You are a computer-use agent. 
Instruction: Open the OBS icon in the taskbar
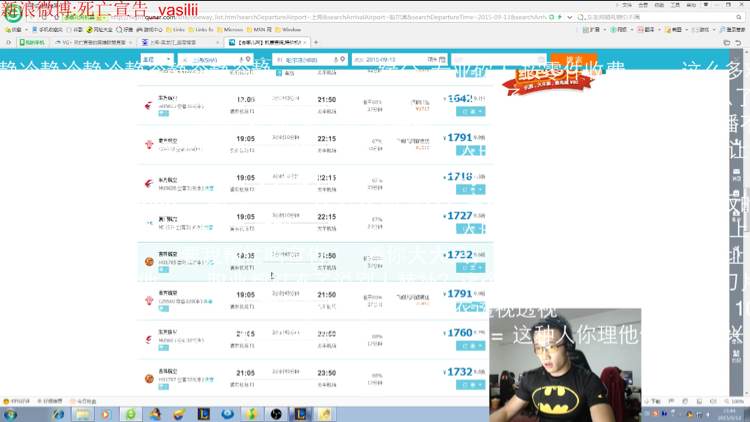point(278,413)
